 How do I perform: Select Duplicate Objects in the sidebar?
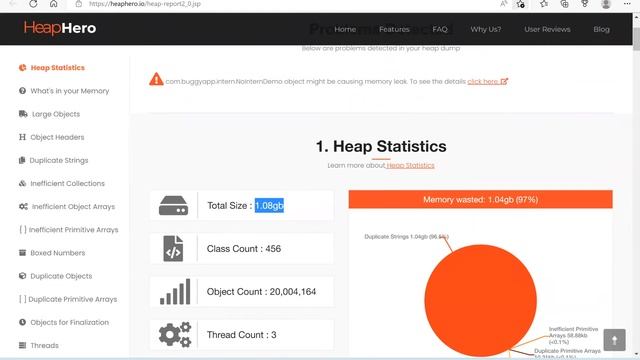61,276
